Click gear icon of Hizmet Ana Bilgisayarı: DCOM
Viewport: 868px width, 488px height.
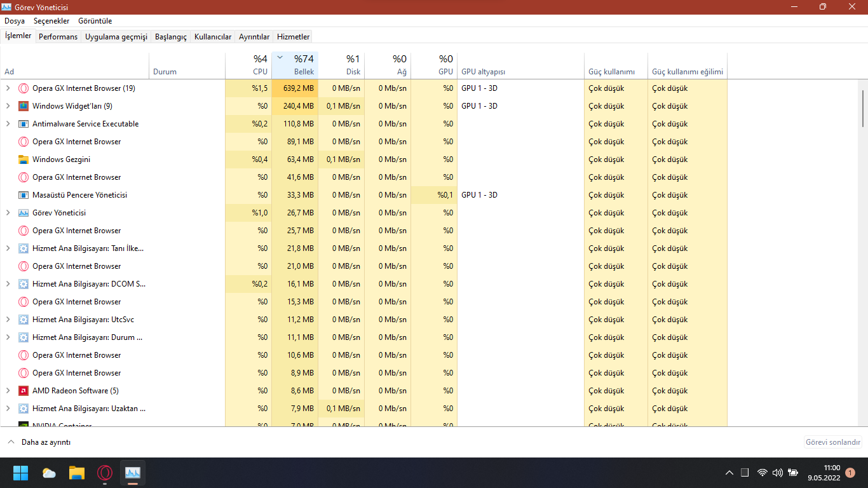click(x=24, y=284)
